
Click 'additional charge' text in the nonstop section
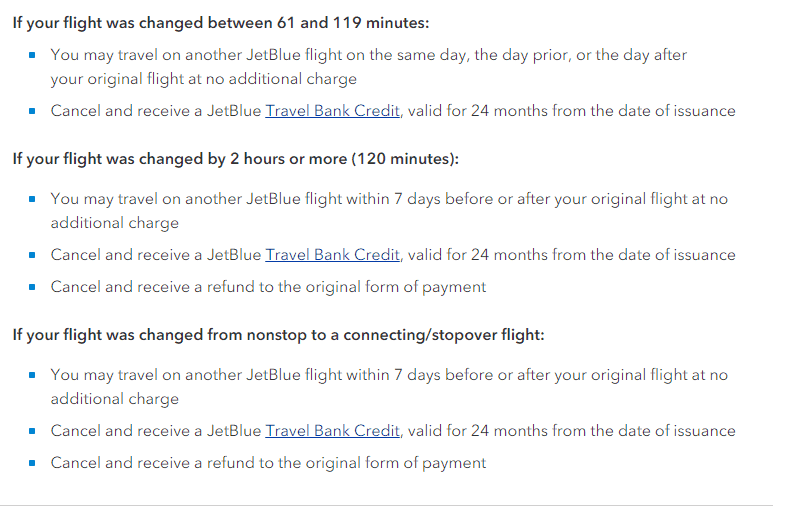tap(114, 399)
